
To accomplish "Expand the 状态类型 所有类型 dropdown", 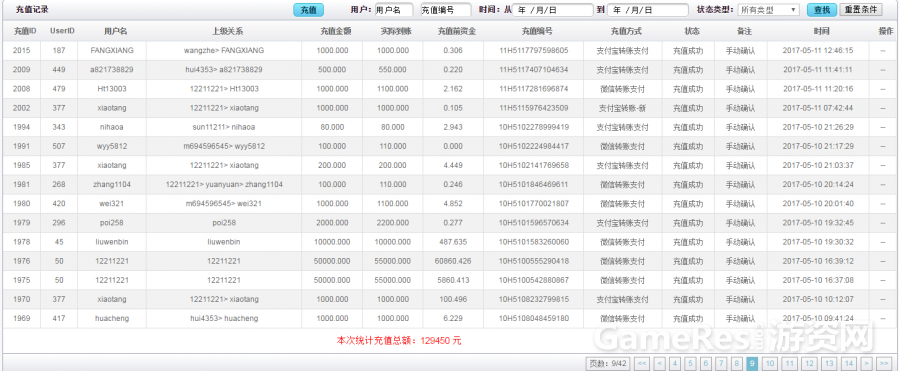I will 768,10.
